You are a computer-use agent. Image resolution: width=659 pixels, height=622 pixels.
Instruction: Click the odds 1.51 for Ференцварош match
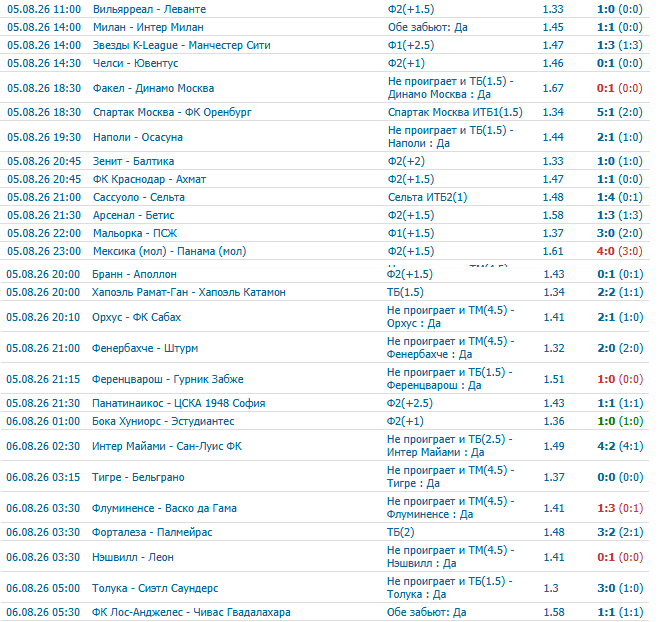pos(554,380)
